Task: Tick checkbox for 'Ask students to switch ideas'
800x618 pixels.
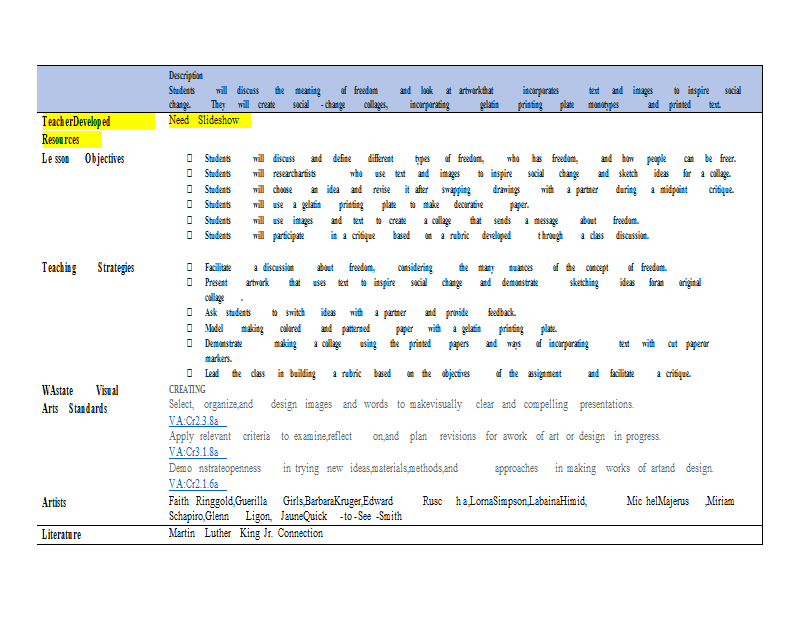Action: [189, 312]
